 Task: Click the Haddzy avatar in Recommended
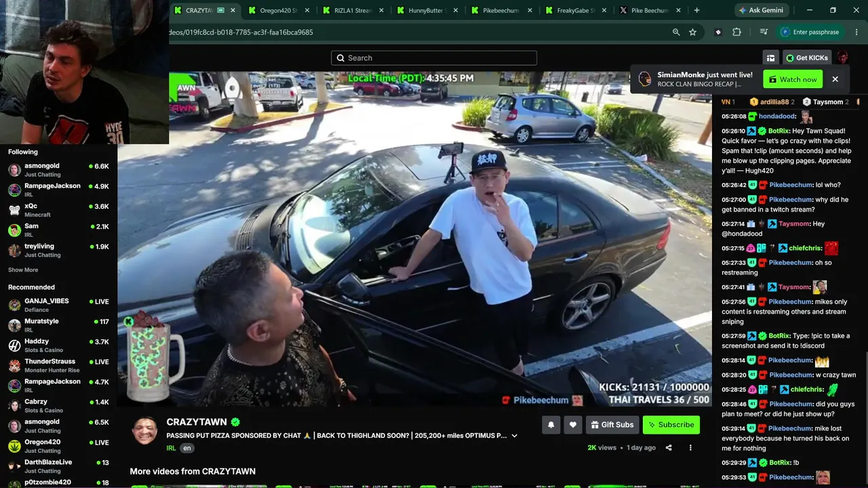[14, 346]
